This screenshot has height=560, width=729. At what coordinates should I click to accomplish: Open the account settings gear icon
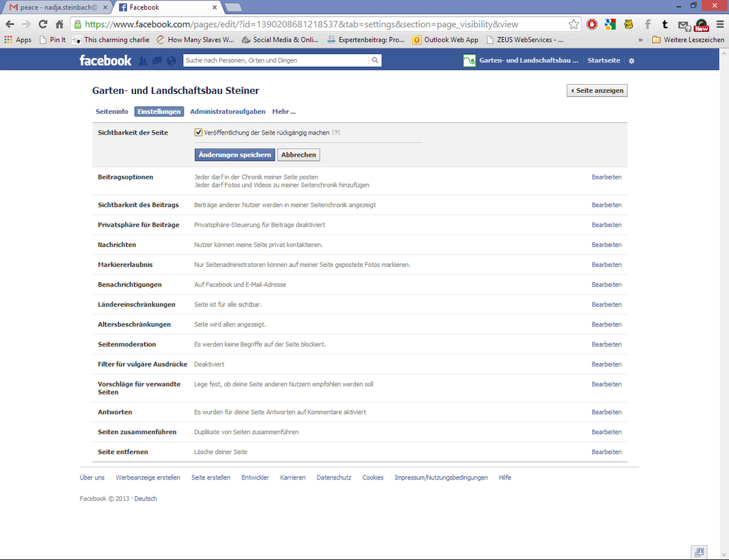631,61
